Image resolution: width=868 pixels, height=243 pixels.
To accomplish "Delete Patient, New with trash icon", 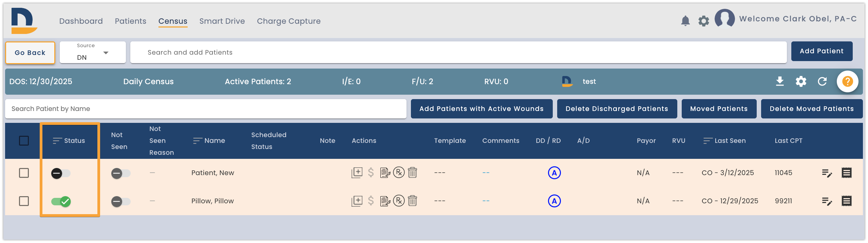I will tap(412, 173).
